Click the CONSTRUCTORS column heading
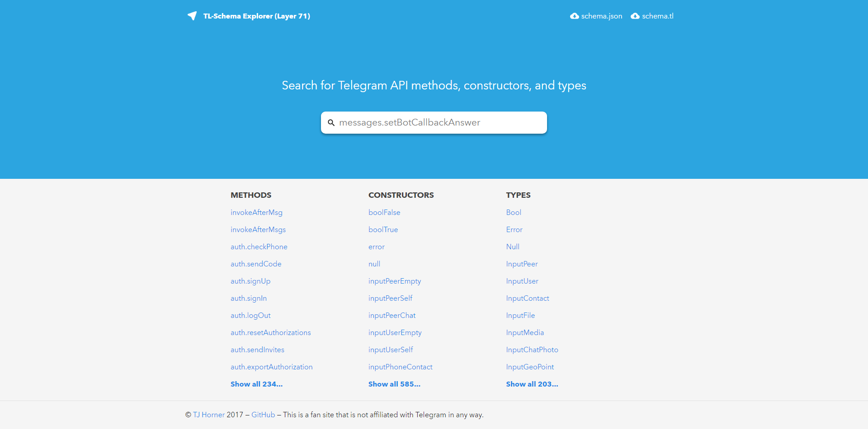The height and width of the screenshot is (429, 868). pyautogui.click(x=401, y=195)
